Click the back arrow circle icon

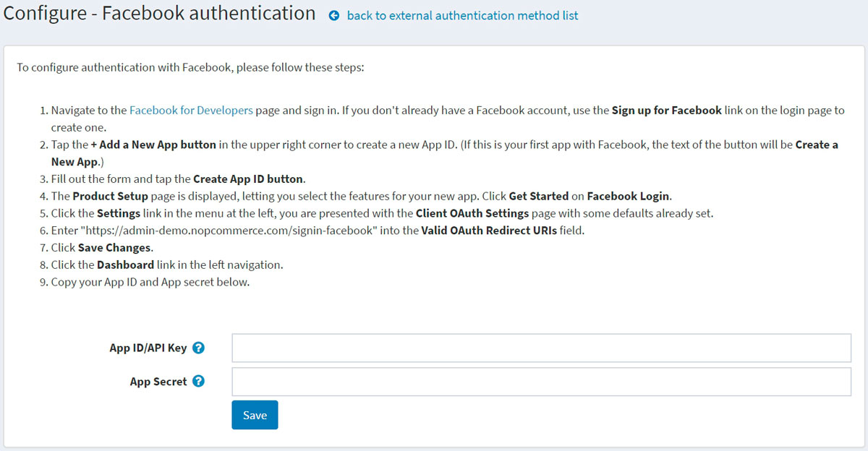334,16
